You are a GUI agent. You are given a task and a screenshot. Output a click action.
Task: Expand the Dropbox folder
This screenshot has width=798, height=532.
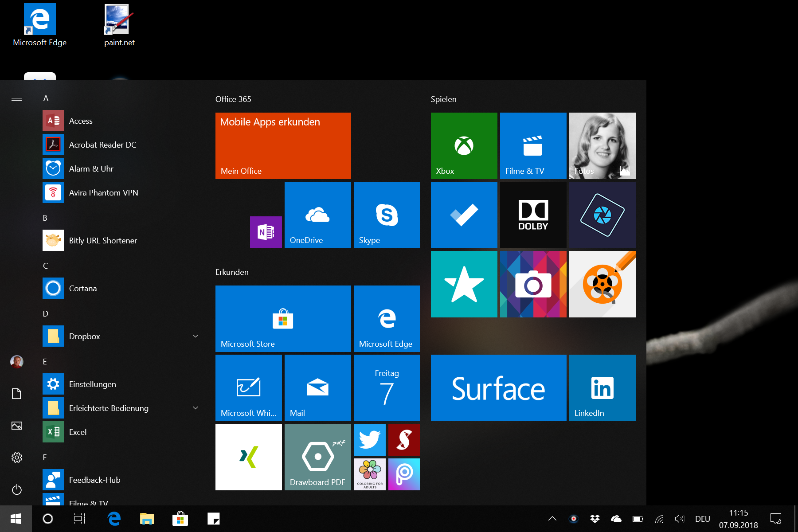pyautogui.click(x=196, y=336)
